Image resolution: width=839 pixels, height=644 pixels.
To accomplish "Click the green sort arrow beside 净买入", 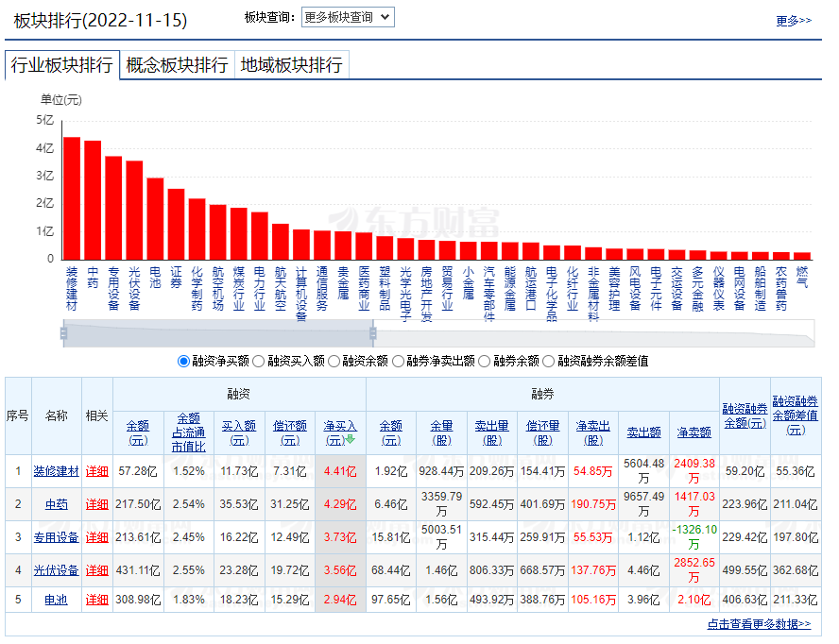I will tap(351, 439).
